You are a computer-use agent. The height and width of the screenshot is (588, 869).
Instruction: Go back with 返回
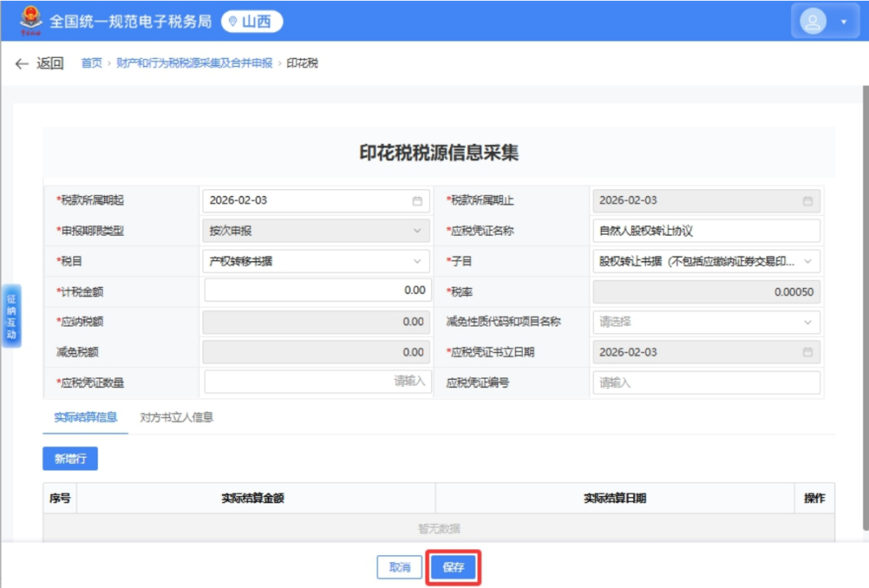pos(51,64)
